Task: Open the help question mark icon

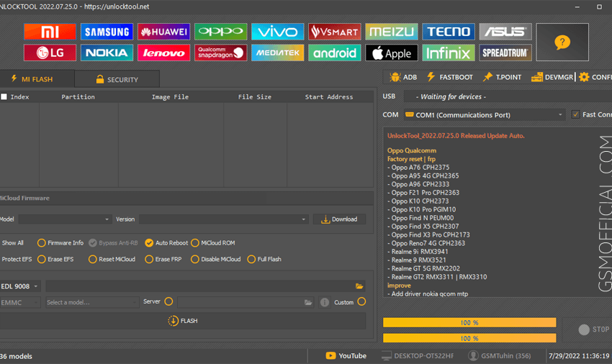Action: point(562,42)
